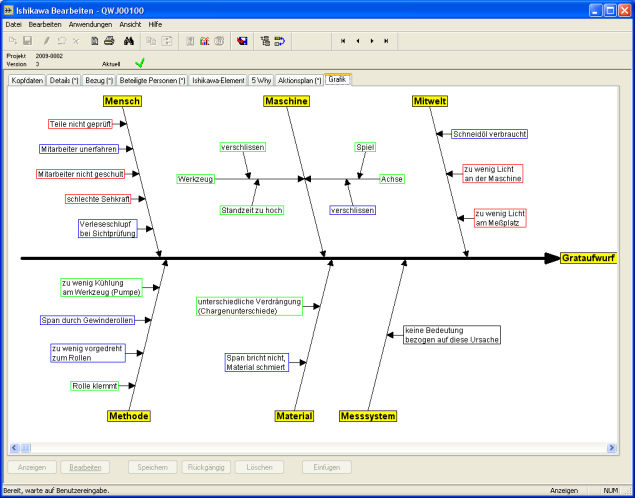Open the Hilfe menu

point(155,23)
